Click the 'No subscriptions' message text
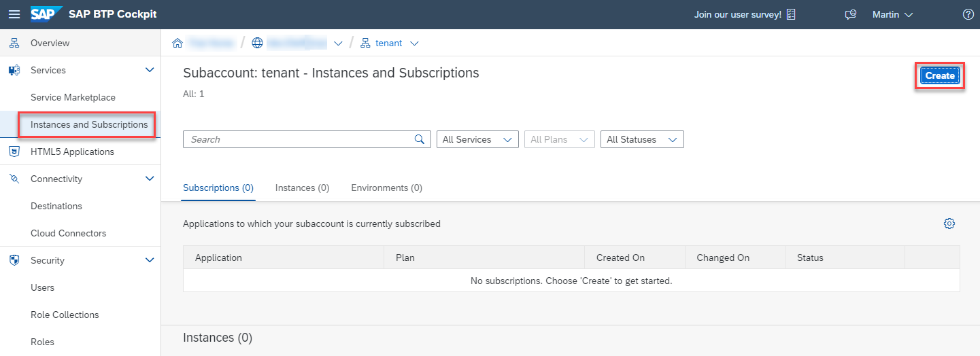 coord(571,281)
